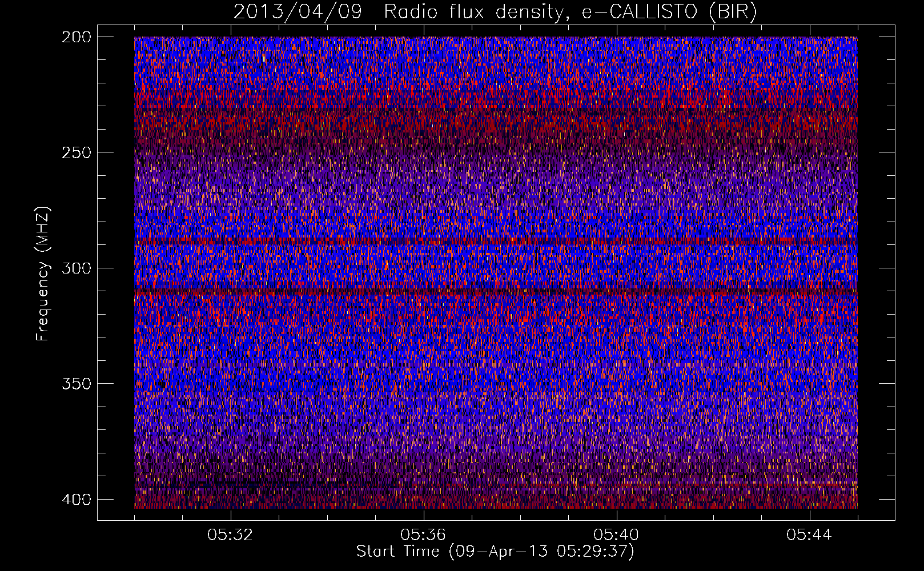Click the 300 frequency tick label
The image size is (924, 571).
click(76, 268)
